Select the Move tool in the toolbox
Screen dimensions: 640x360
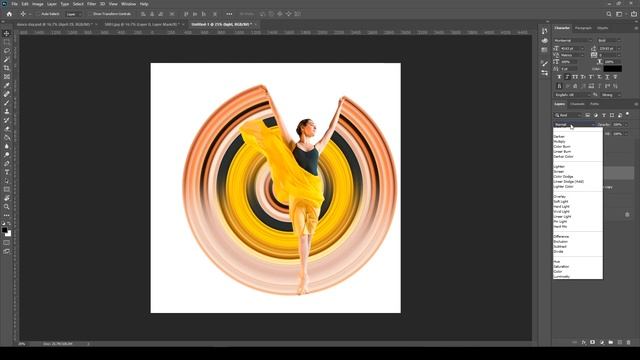point(7,33)
